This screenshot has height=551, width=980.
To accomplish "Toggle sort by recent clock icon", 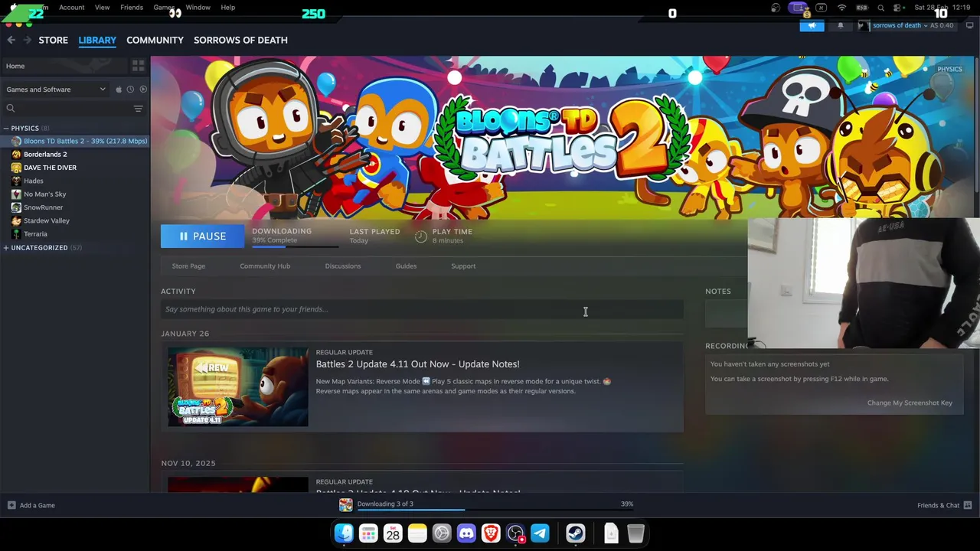I will tap(130, 90).
